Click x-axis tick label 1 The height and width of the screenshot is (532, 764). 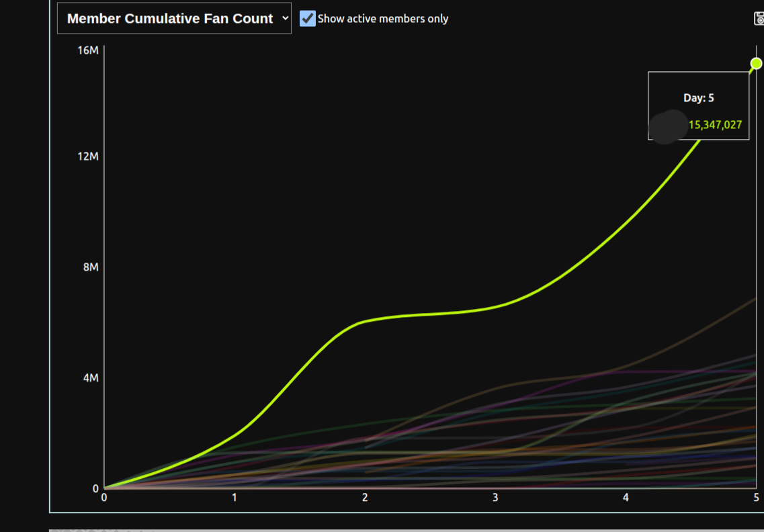(x=235, y=498)
